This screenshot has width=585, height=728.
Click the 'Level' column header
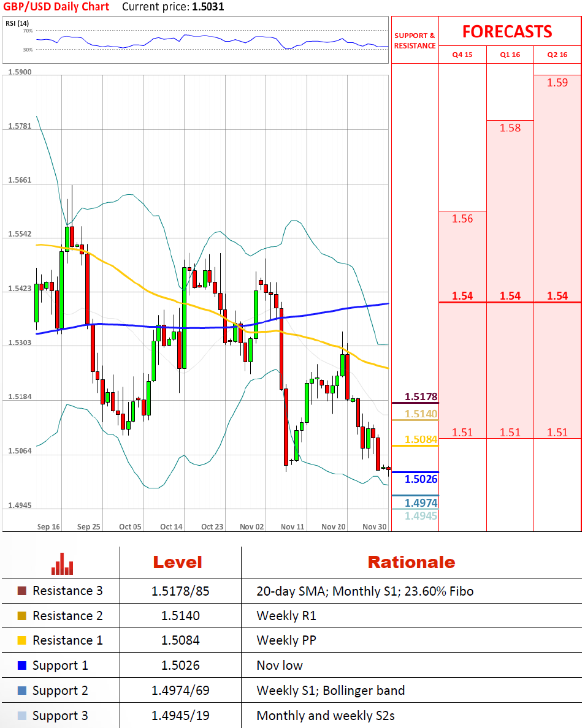point(177,563)
